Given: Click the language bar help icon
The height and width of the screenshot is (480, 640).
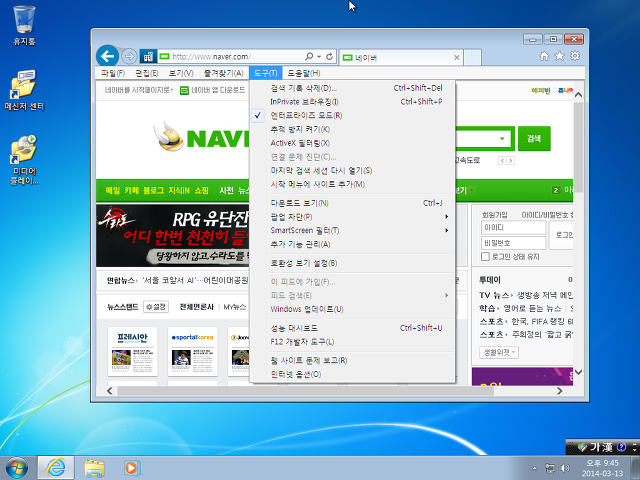Looking at the screenshot, I should point(621,447).
